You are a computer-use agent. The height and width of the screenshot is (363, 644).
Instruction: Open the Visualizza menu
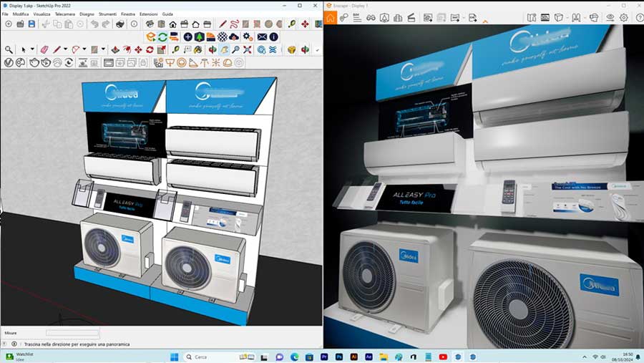click(42, 14)
